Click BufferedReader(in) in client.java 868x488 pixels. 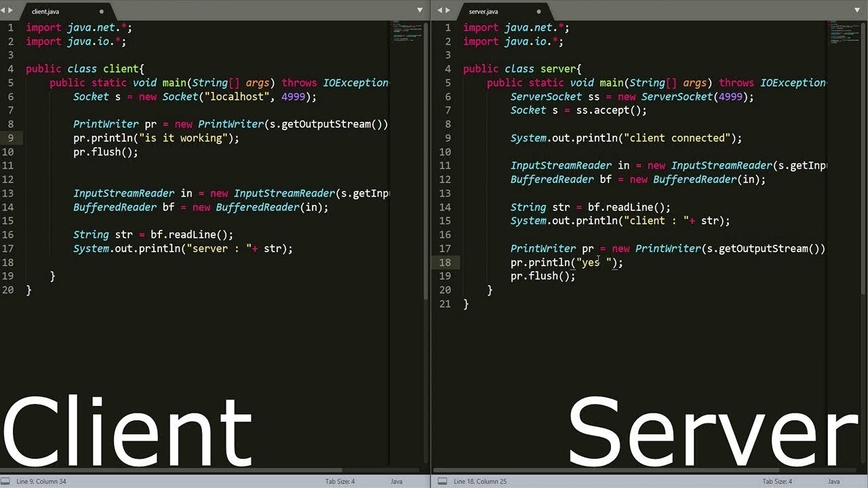pos(269,207)
